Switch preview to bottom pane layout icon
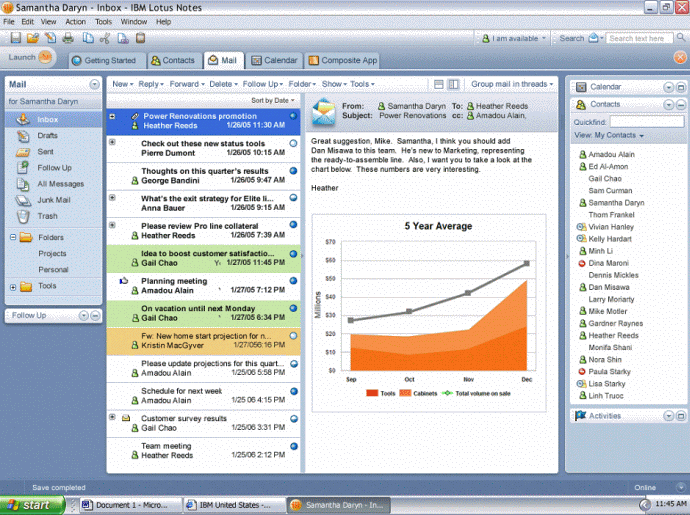Viewport: 690px width, 515px height. pos(439,84)
